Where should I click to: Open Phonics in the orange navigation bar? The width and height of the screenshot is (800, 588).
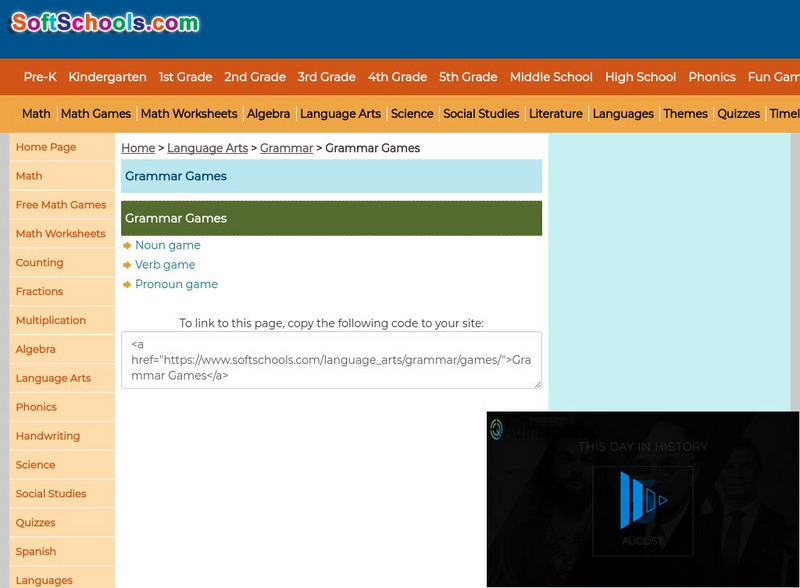point(712,77)
